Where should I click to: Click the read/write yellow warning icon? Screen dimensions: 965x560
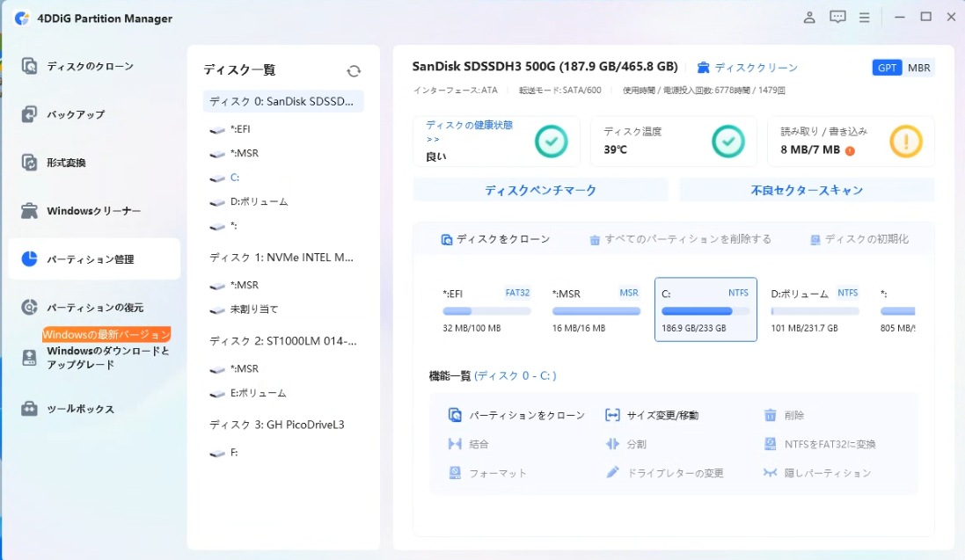906,142
